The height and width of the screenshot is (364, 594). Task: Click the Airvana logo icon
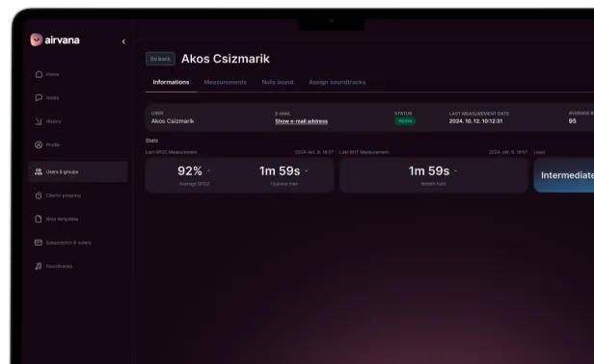point(37,39)
